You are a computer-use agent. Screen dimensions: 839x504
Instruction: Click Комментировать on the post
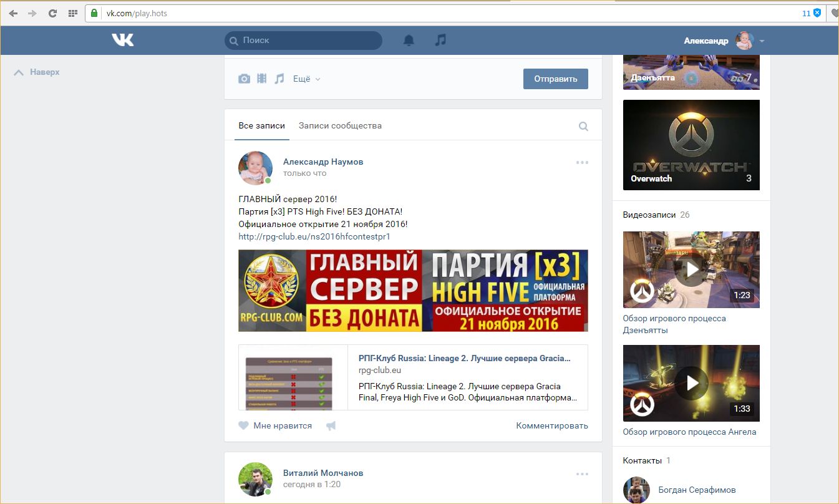tap(552, 425)
